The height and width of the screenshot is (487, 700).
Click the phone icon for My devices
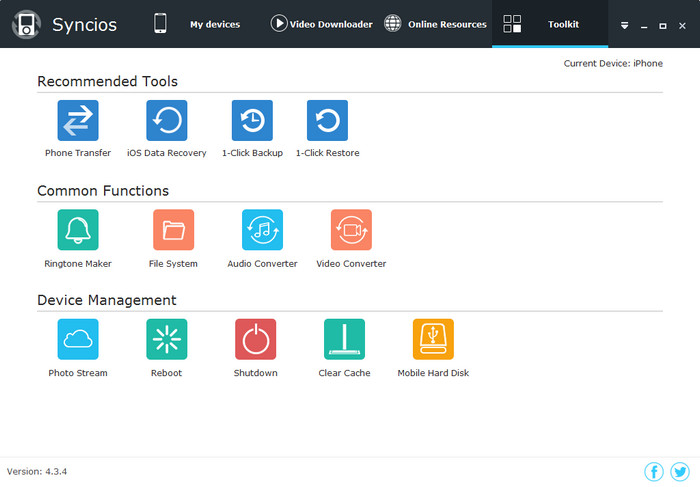(x=160, y=24)
